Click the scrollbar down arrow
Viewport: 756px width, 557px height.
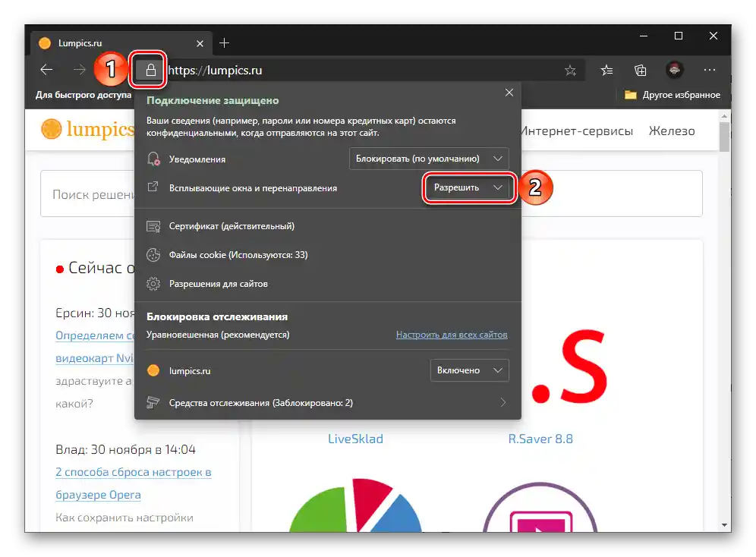(724, 524)
